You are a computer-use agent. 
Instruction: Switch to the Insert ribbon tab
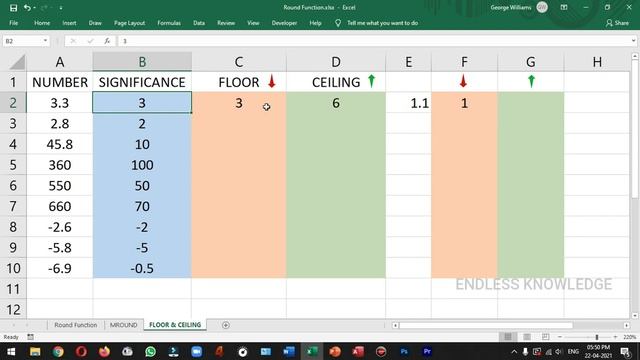tap(69, 23)
